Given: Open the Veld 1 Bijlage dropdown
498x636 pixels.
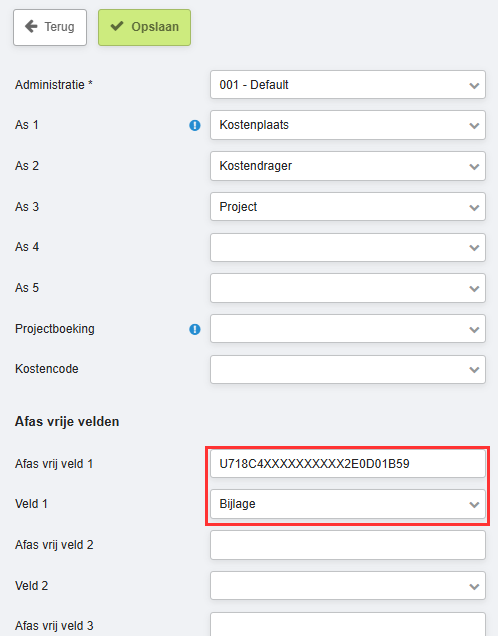Looking at the screenshot, I should [x=348, y=504].
